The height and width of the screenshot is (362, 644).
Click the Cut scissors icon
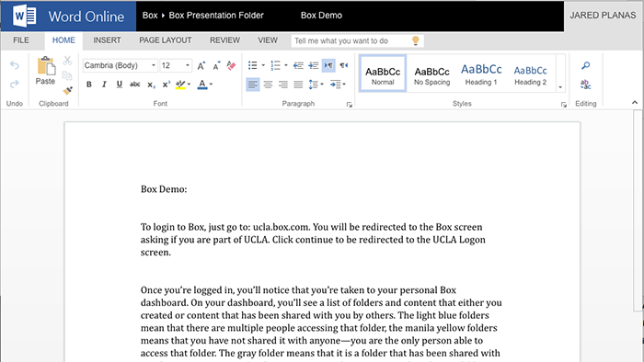(67, 61)
